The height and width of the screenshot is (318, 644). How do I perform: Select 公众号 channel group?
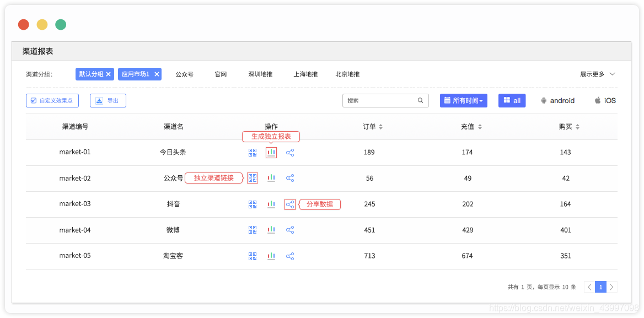[184, 74]
